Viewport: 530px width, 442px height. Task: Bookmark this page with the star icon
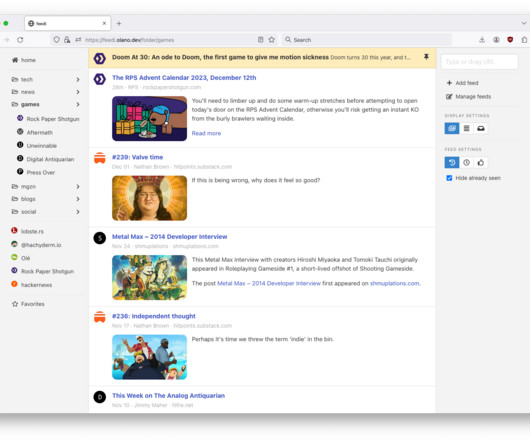272,40
